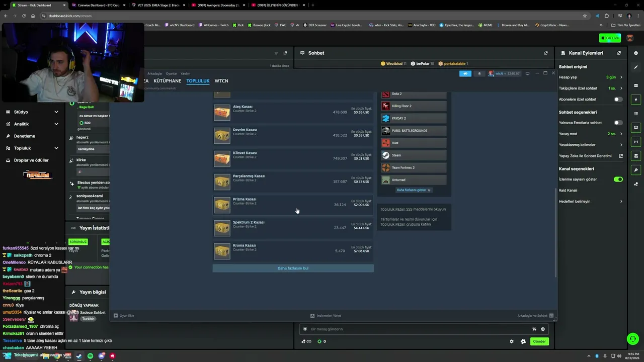Screen dimensions: 644x362
Task: Open the KÜTÜPHANE tab in Steam
Action: (x=168, y=81)
